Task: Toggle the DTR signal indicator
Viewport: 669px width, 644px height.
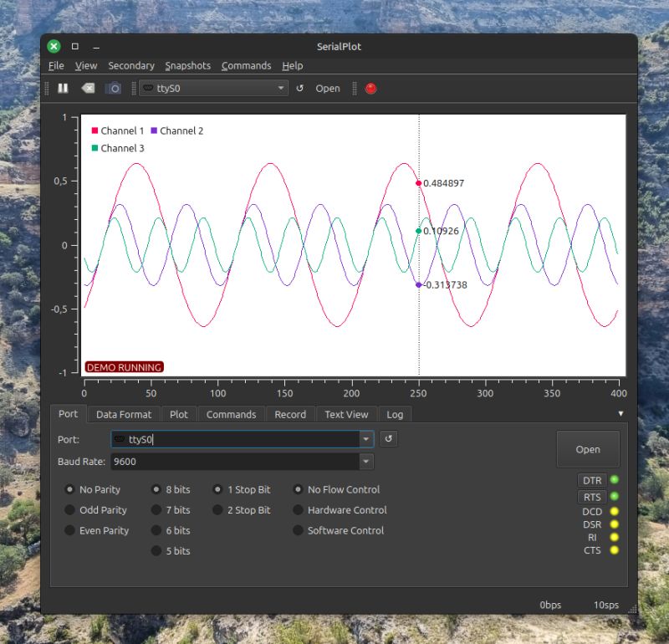Action: (592, 480)
